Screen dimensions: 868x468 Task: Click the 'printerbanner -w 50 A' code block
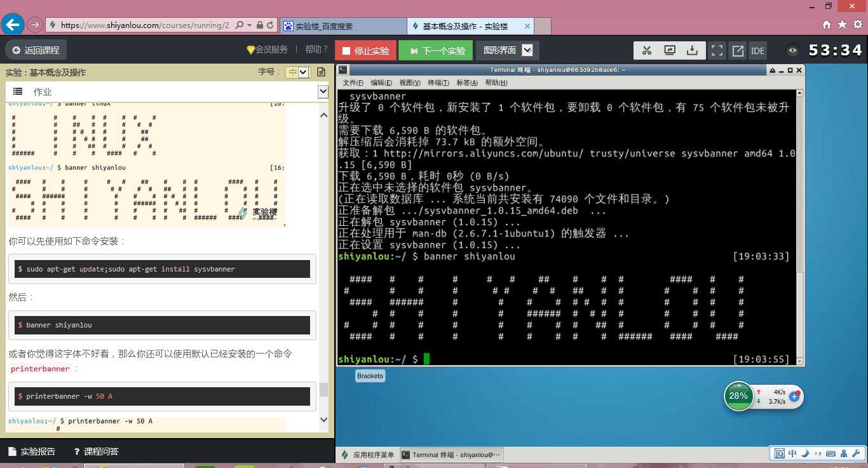click(x=163, y=396)
